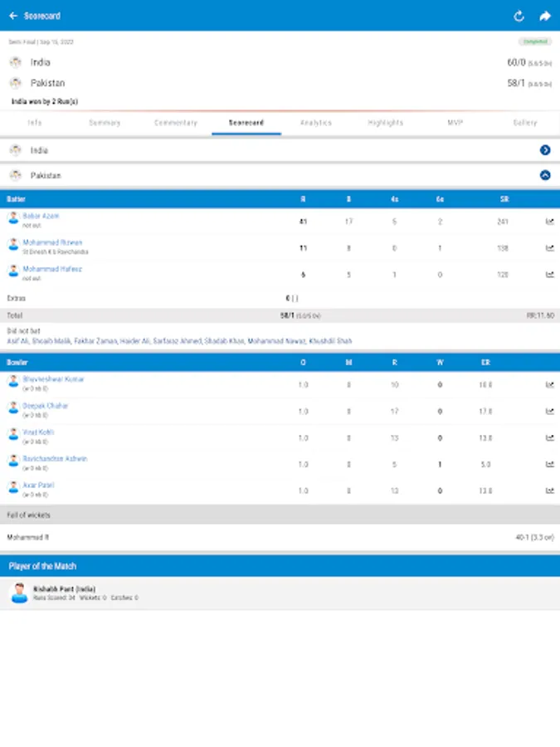The height and width of the screenshot is (747, 560).
Task: Tap Asif Ali in did-not-bat list
Action: (x=17, y=341)
